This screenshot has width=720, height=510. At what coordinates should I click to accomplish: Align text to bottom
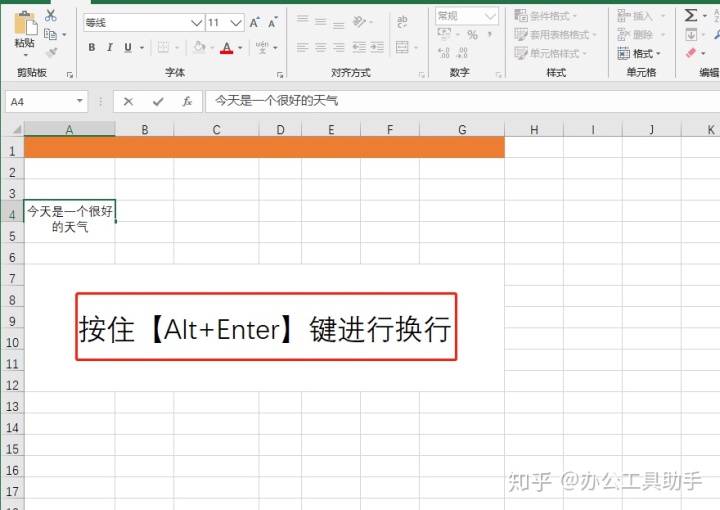[x=338, y=25]
